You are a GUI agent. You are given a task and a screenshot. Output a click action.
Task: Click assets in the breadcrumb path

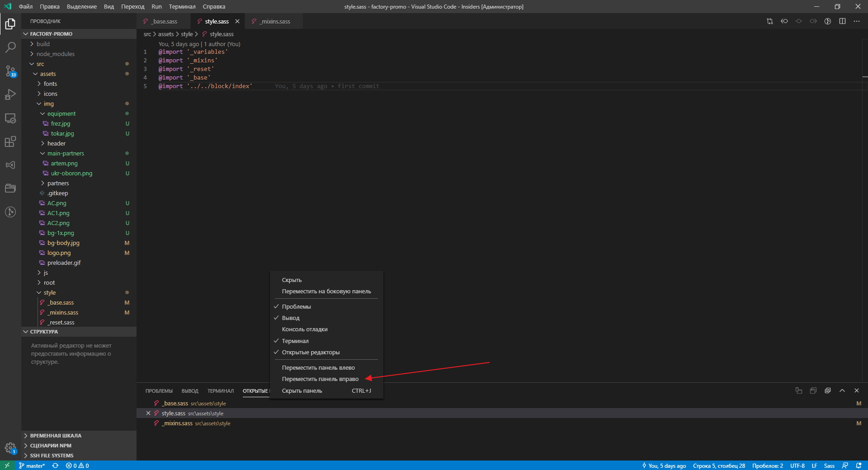(165, 34)
